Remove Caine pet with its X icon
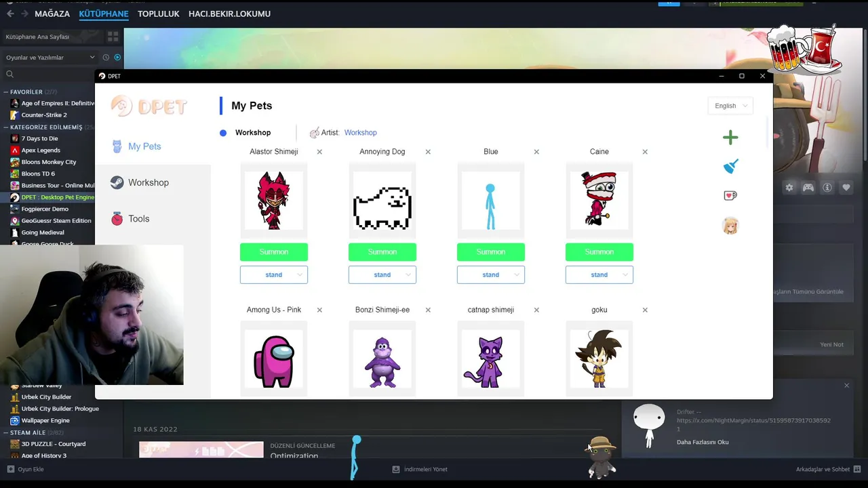Viewport: 868px width, 488px height. pos(645,152)
